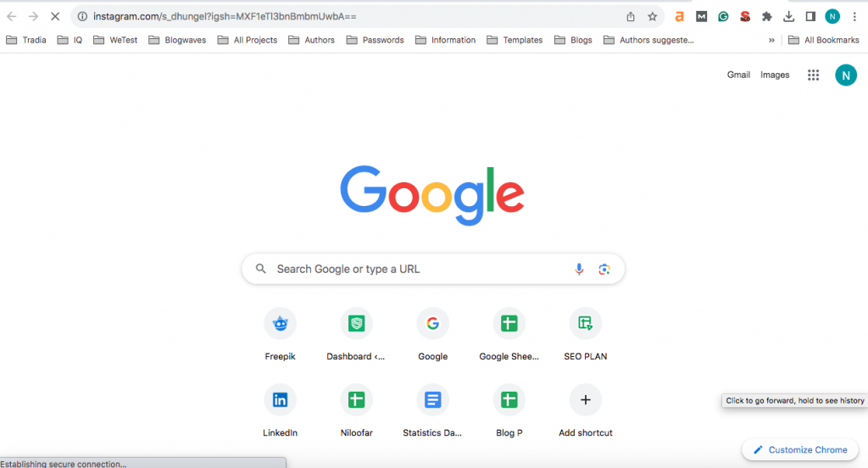Open the Tradia bookmarks folder
Image resolution: width=868 pixels, height=468 pixels.
click(26, 40)
